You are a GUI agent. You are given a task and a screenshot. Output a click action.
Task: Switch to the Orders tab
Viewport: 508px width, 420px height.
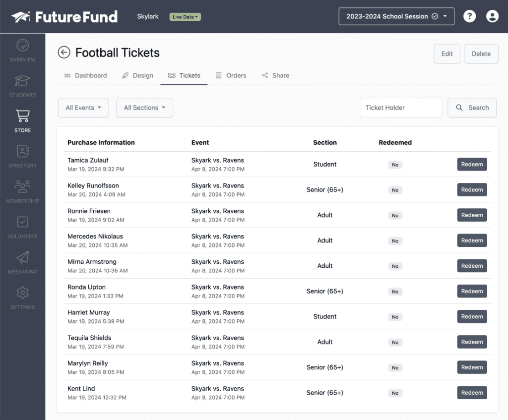coord(231,75)
